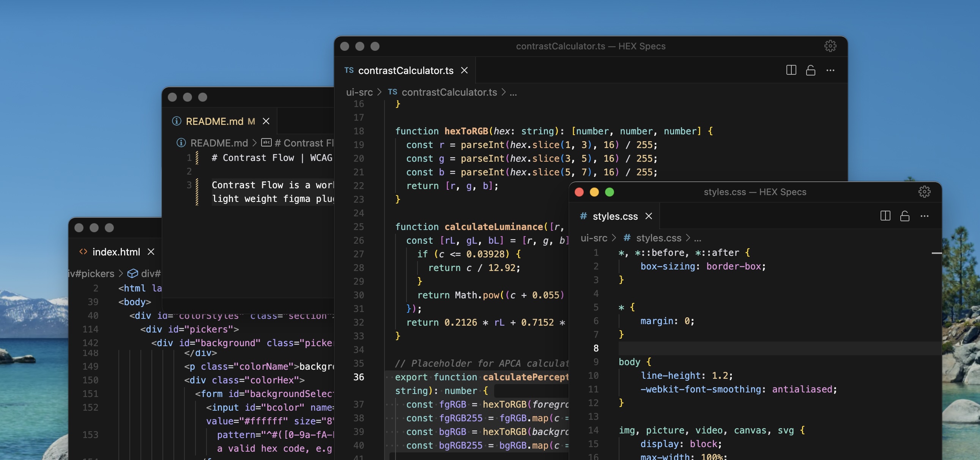Image resolution: width=980 pixels, height=460 pixels.
Task: Click the CSS hash icon on styles.css tab
Action: pos(583,216)
